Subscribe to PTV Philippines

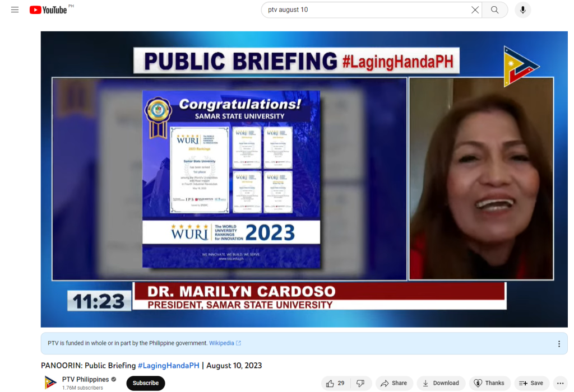pos(146,383)
